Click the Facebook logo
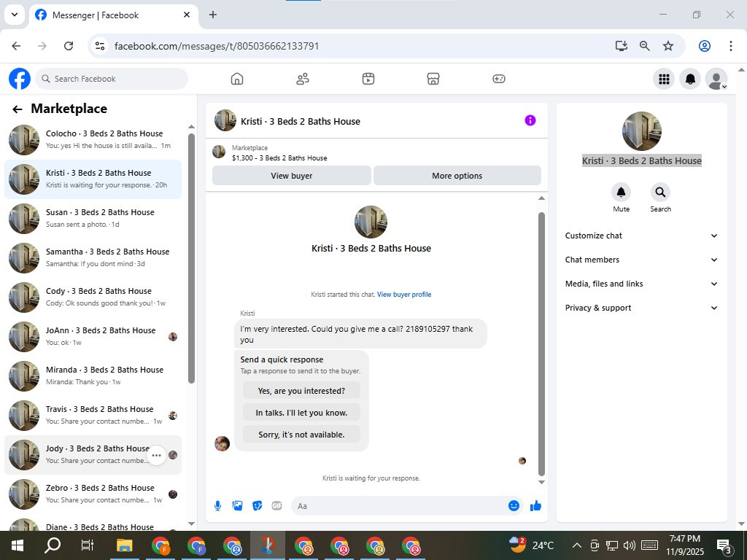Viewport: 747px width, 560px height. tap(20, 79)
